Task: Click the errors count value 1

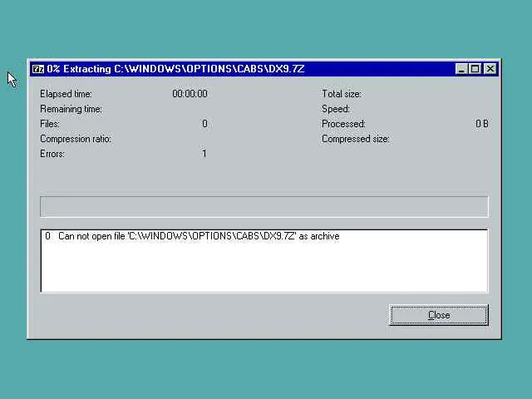Action: pos(204,154)
